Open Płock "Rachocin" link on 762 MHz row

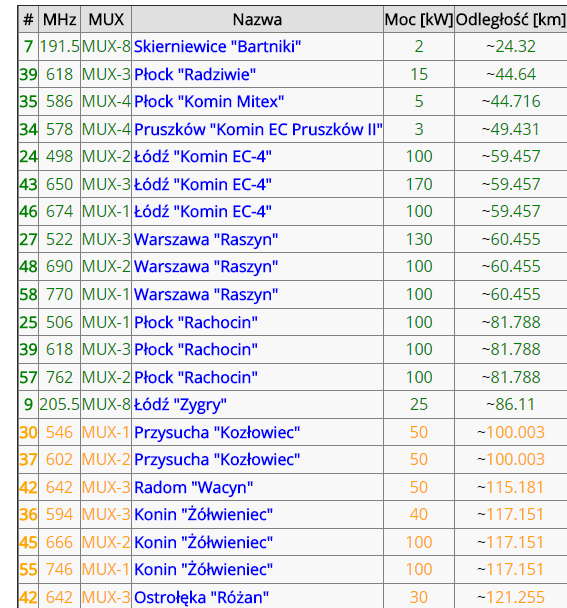point(196,378)
